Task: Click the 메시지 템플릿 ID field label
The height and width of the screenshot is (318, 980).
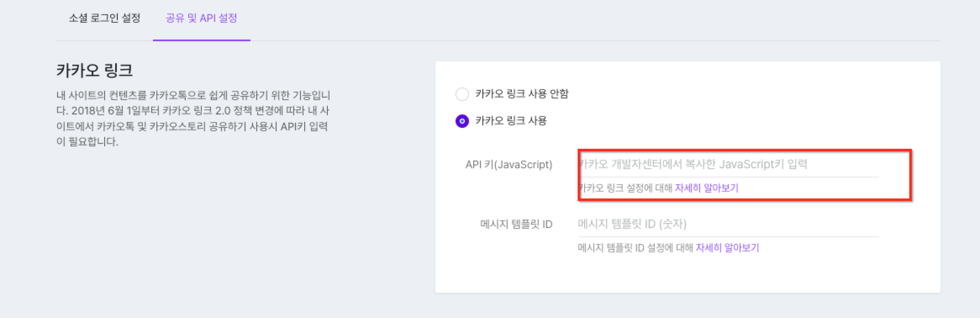Action: click(x=516, y=224)
